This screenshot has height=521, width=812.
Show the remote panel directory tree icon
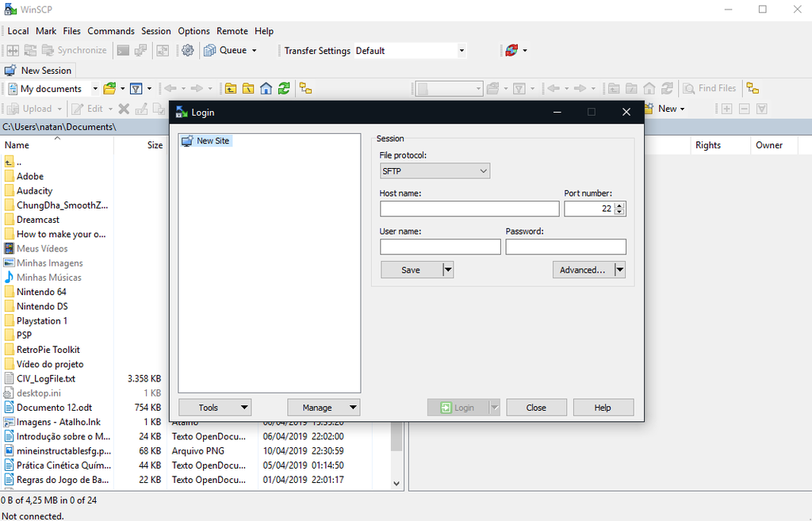click(x=753, y=89)
